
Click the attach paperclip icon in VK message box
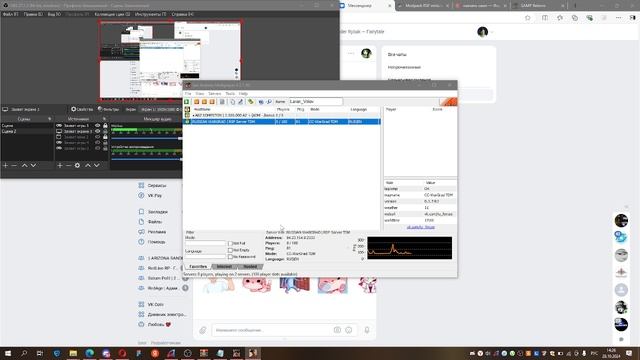pos(203,330)
